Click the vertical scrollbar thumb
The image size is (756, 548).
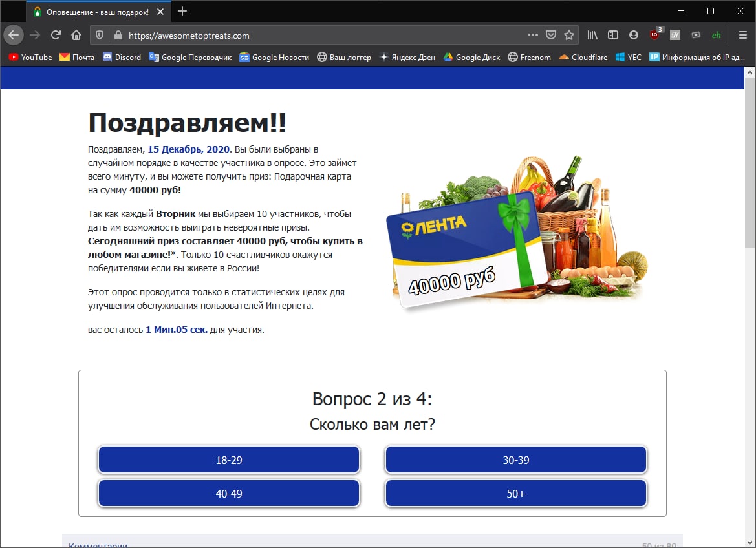click(x=750, y=162)
